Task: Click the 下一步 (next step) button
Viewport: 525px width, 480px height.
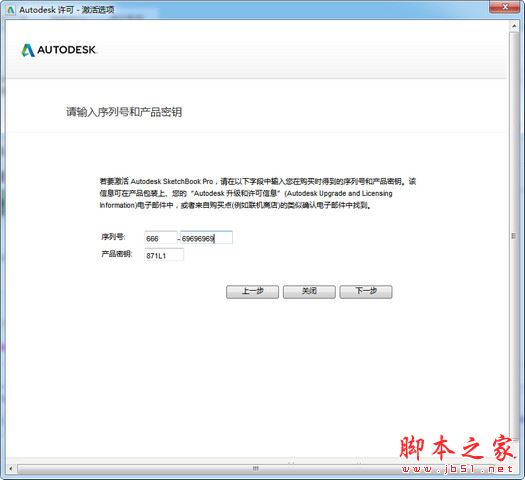Action: click(x=366, y=292)
